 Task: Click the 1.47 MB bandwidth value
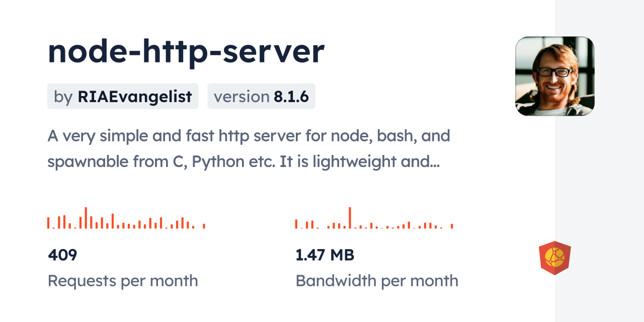point(325,255)
